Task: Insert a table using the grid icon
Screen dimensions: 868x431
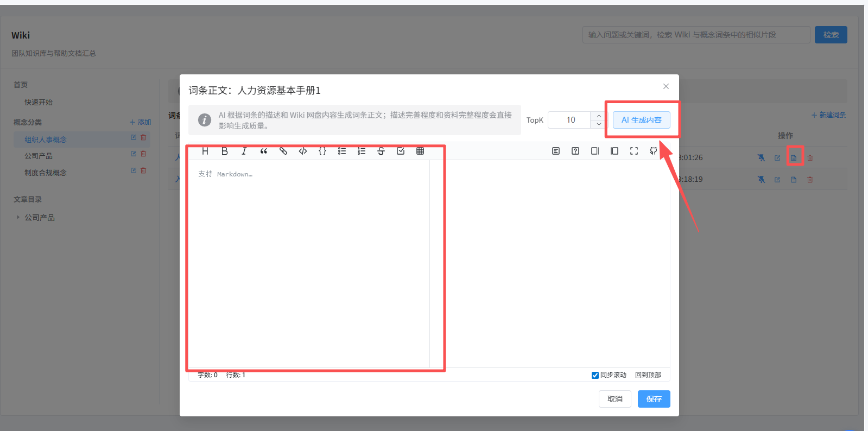Action: (420, 151)
